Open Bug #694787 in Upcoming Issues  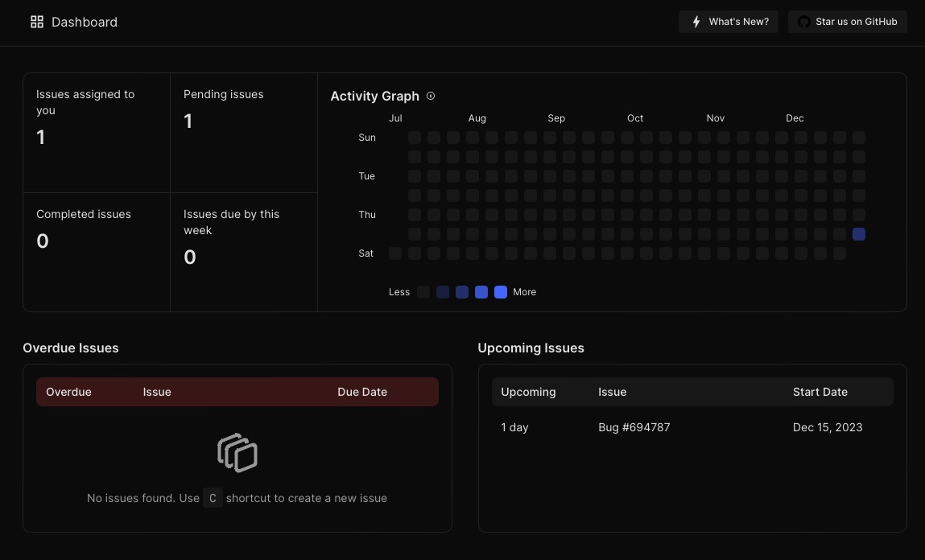(634, 427)
